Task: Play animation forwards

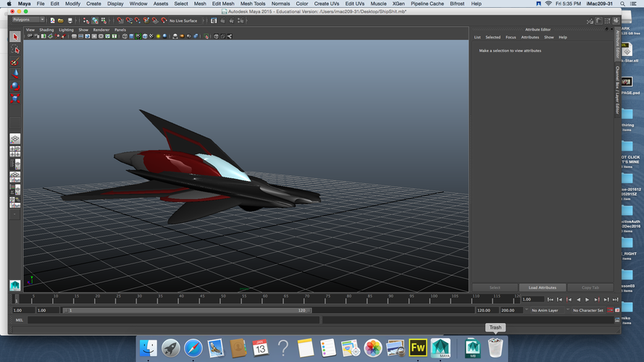Action: click(x=587, y=300)
